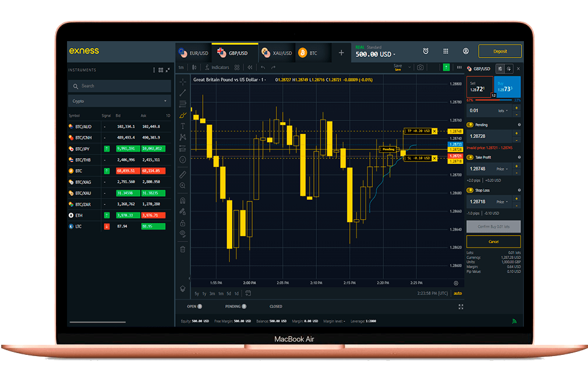Open the Crypto instrument group dropdown
The width and height of the screenshot is (588, 386).
[x=119, y=101]
